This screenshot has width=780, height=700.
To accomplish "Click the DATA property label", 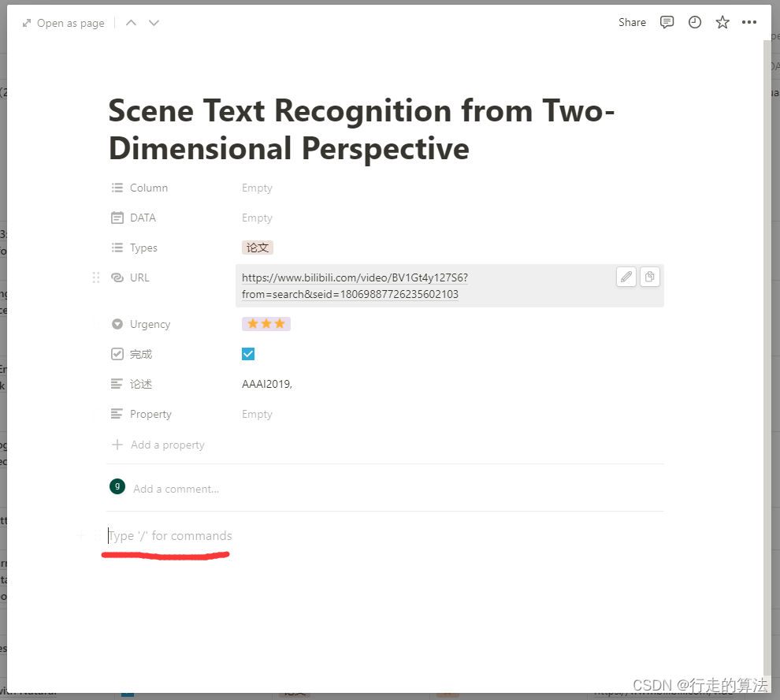I will point(143,218).
